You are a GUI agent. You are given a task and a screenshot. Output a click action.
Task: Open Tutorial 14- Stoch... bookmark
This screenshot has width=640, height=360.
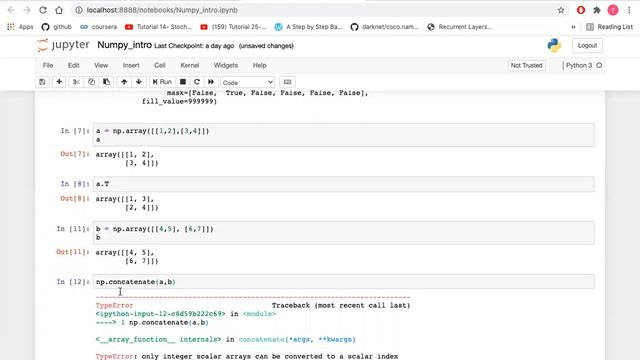pos(158,27)
